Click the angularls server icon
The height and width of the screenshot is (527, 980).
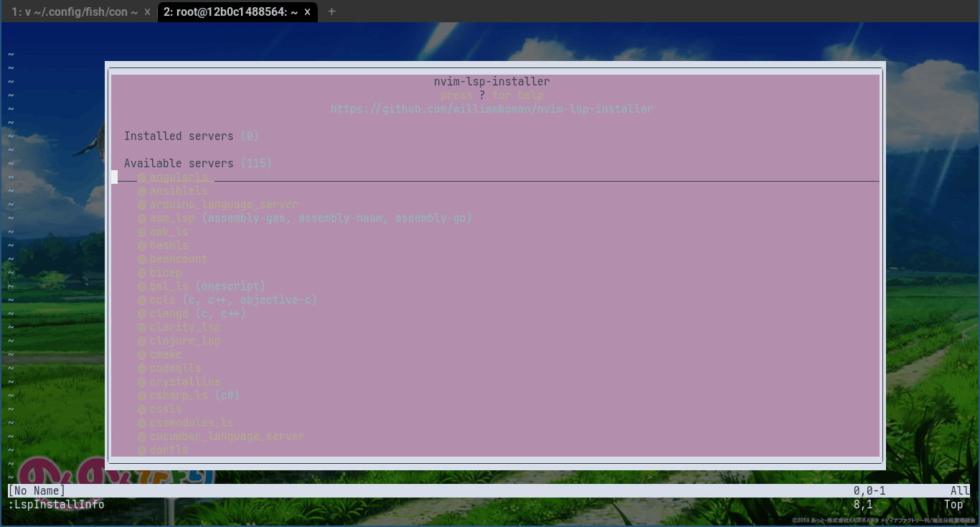[142, 177]
